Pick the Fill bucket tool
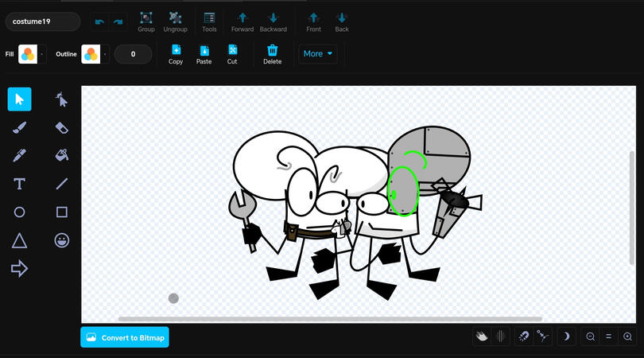644x358 pixels. (62, 155)
